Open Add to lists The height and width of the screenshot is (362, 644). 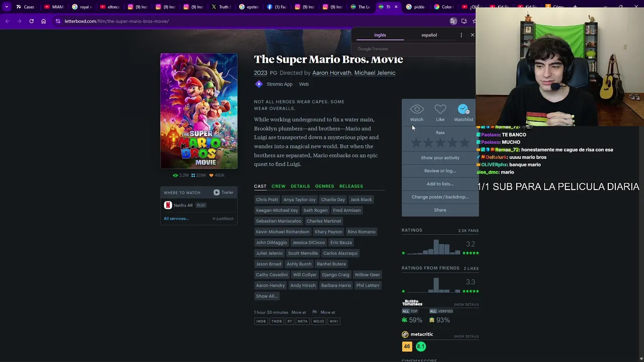pos(440,184)
